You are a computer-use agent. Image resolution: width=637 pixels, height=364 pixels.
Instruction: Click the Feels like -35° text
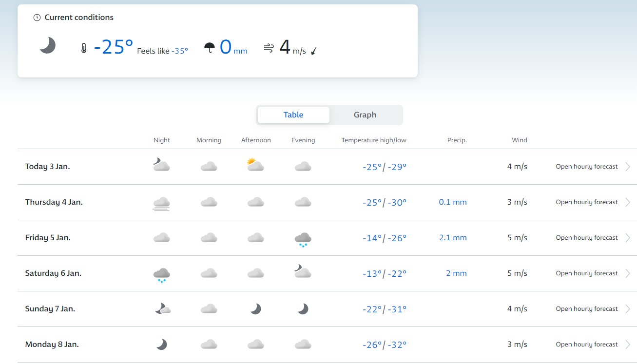pyautogui.click(x=162, y=51)
